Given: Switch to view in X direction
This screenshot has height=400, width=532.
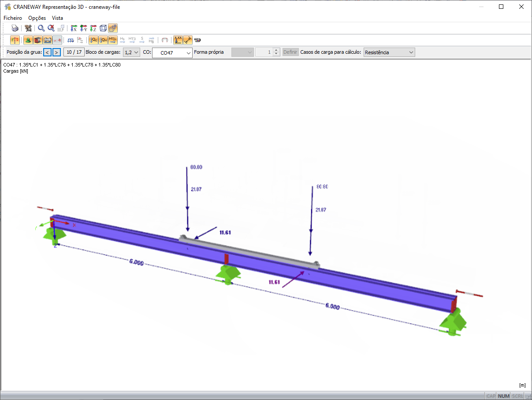Looking at the screenshot, I should (74, 28).
